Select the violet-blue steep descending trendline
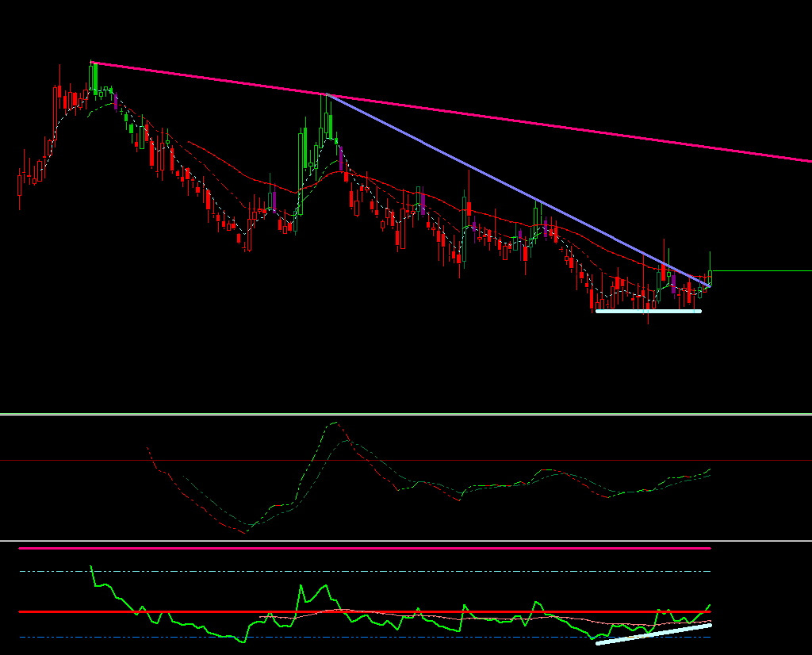The width and height of the screenshot is (812, 655). pos(518,190)
